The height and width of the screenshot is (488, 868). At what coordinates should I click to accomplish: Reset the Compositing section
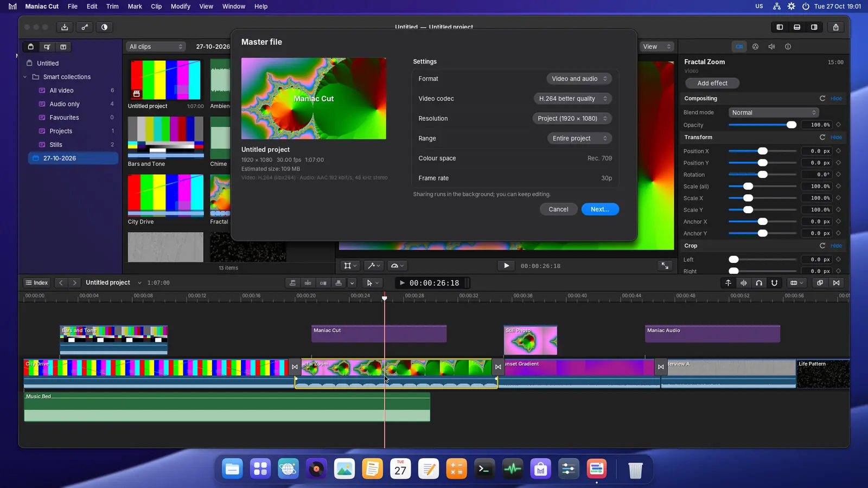coord(822,99)
